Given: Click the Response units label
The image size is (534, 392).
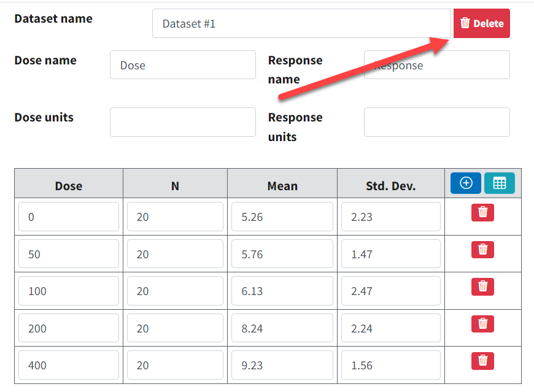Looking at the screenshot, I should click(x=295, y=127).
